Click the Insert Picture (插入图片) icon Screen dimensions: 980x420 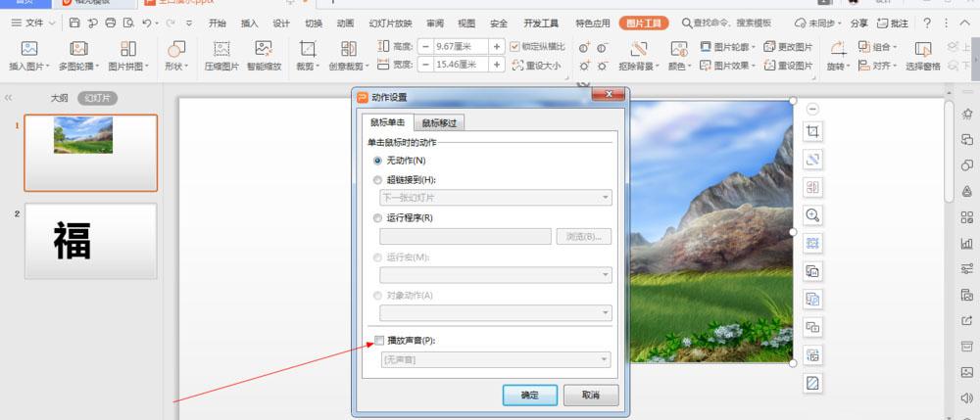[x=29, y=49]
